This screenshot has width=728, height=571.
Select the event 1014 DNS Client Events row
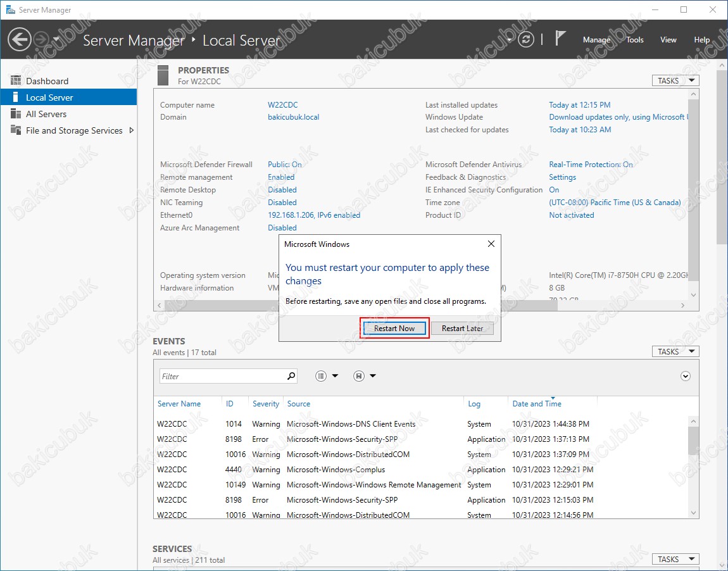420,424
